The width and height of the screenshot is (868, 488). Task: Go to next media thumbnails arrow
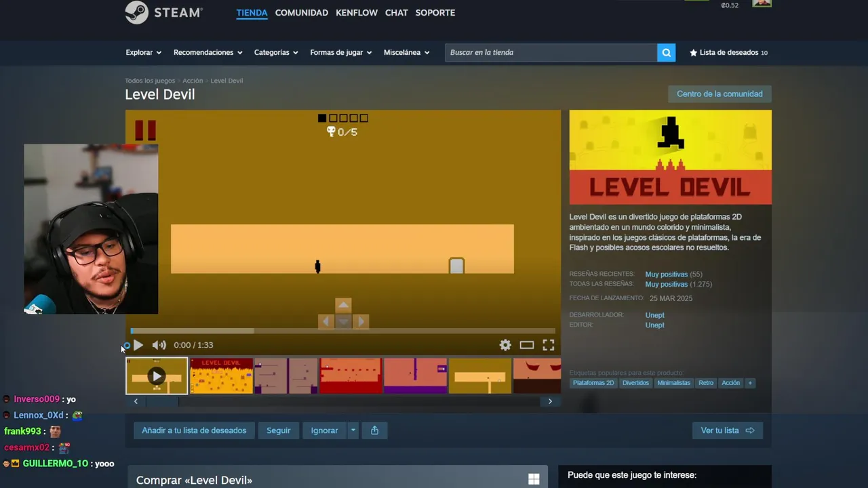click(x=550, y=401)
